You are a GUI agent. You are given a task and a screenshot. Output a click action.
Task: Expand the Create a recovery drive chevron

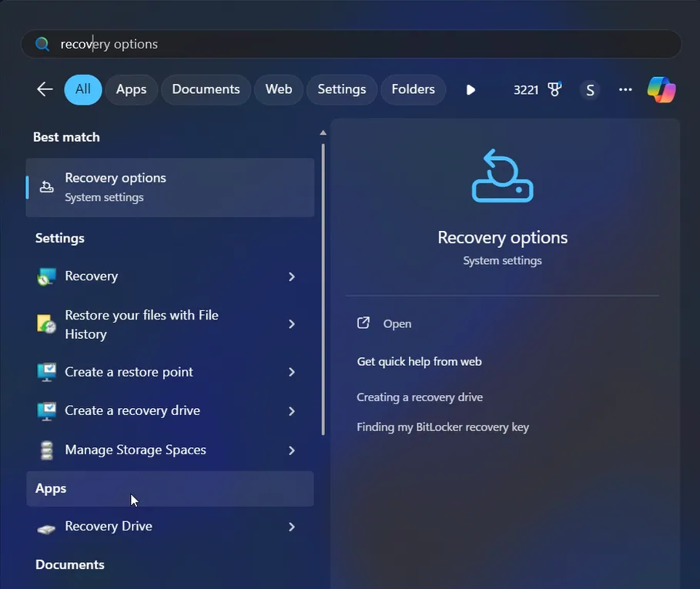coord(292,411)
